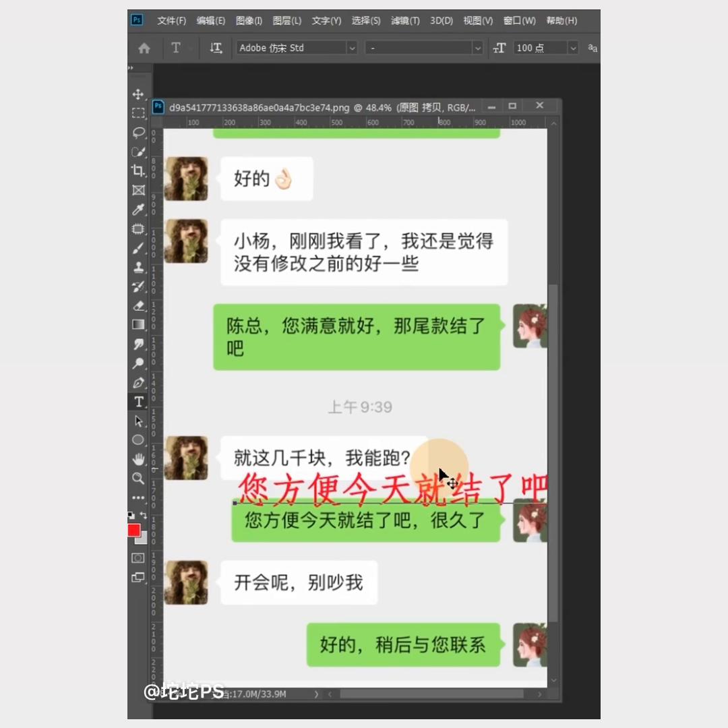This screenshot has height=728, width=728.
Task: Toggle text orientation in the options bar
Action: click(216, 48)
